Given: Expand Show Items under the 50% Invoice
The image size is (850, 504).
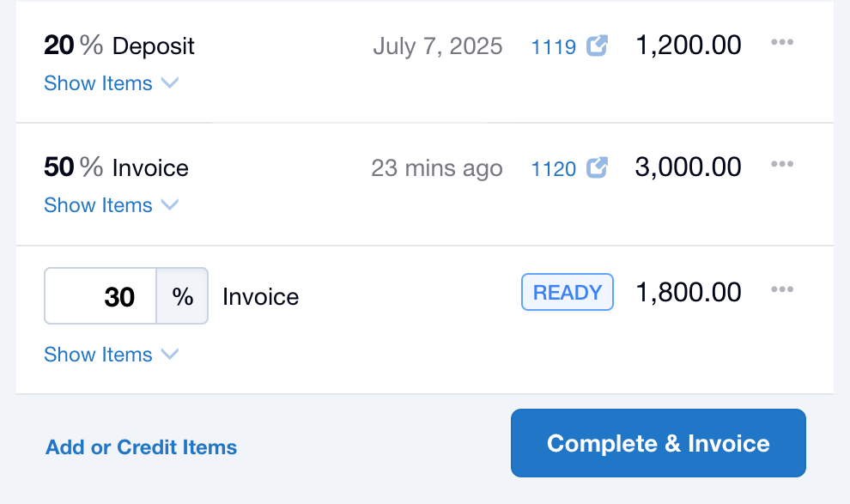Looking at the screenshot, I should click(99, 205).
